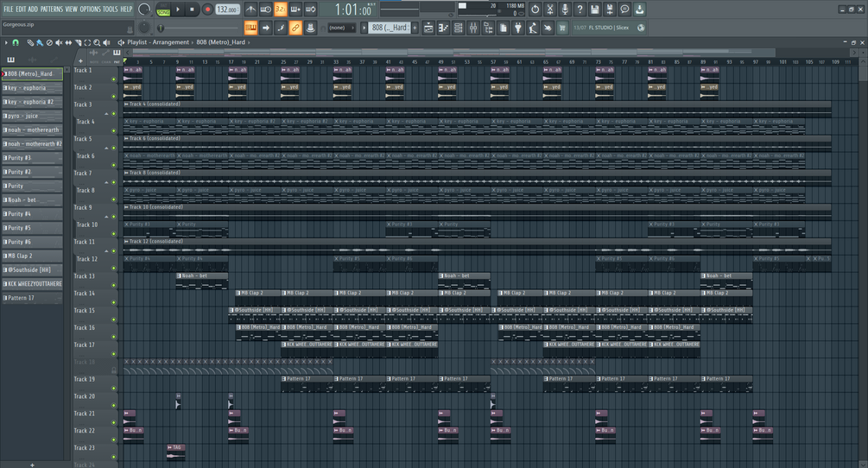Screen dimensions: 868x468
Task: Click the download/news globe icon next to Slicex
Action: [x=641, y=28]
